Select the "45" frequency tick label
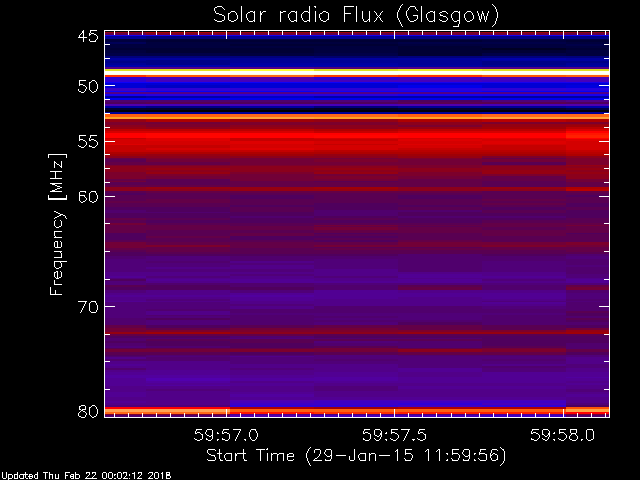640x480 pixels. click(88, 36)
